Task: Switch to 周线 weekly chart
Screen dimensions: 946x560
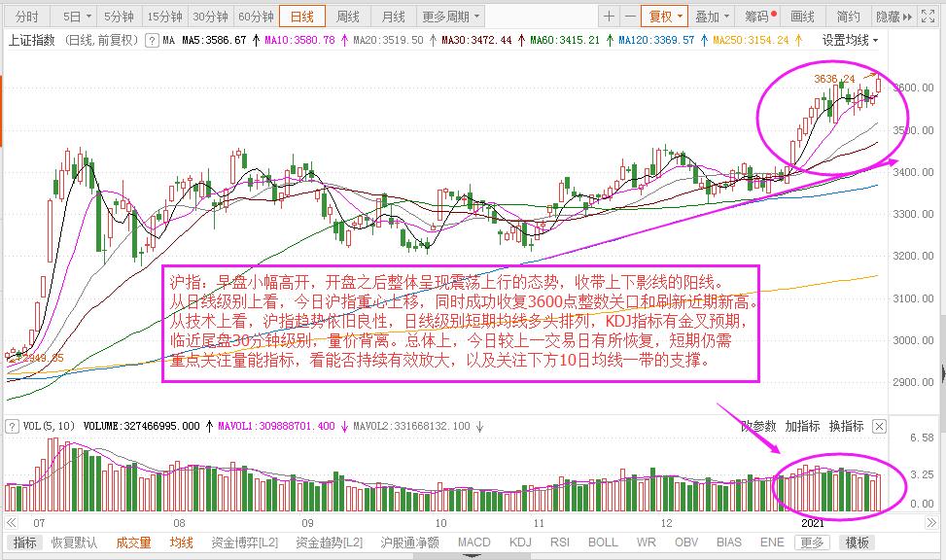Action: (348, 17)
